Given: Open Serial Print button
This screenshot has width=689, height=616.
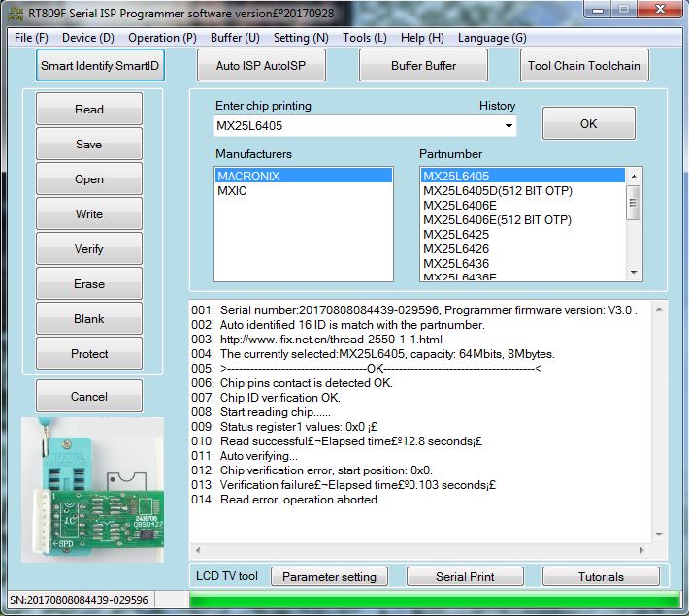Looking at the screenshot, I should point(465,576).
